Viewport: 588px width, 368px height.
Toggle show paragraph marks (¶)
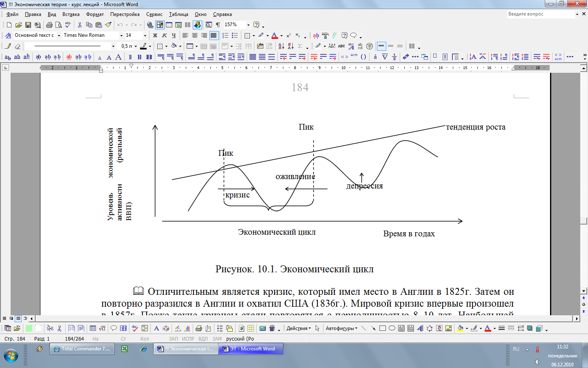tap(218, 25)
